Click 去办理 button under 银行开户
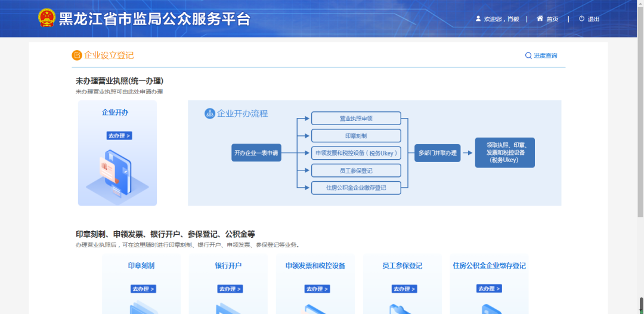The image size is (644, 314). [x=230, y=289]
